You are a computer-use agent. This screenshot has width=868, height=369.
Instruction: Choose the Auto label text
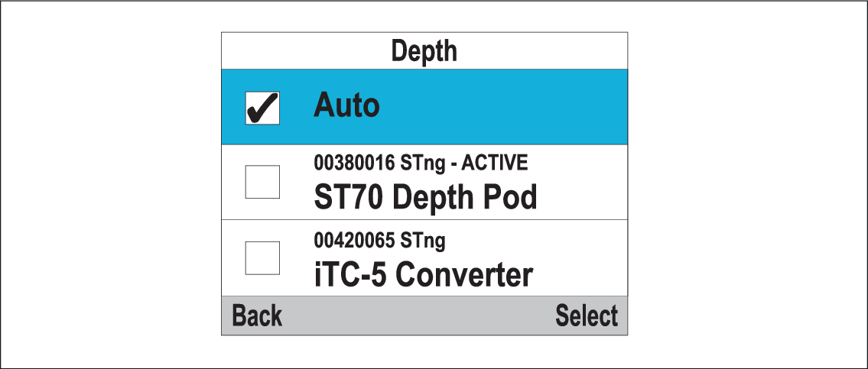tap(346, 106)
